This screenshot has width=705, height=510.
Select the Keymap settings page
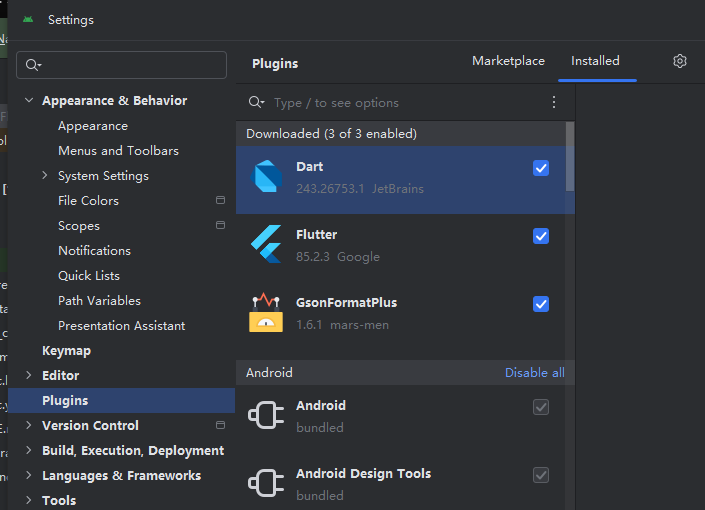coord(67,351)
